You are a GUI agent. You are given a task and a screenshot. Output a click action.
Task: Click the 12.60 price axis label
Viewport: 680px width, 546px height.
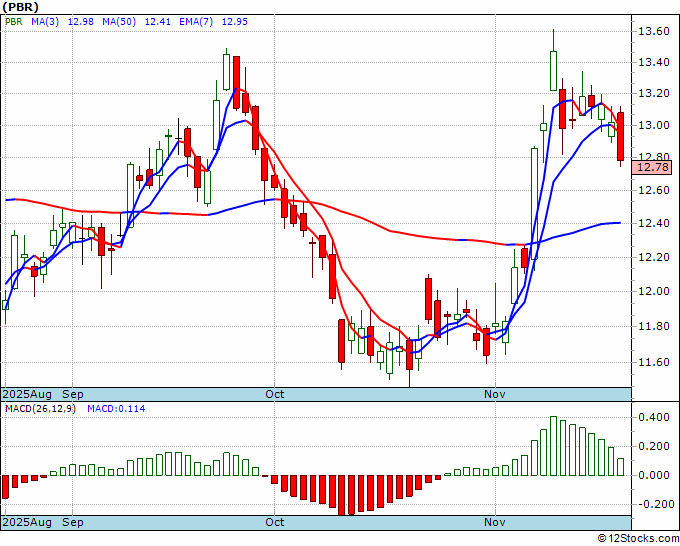[654, 190]
